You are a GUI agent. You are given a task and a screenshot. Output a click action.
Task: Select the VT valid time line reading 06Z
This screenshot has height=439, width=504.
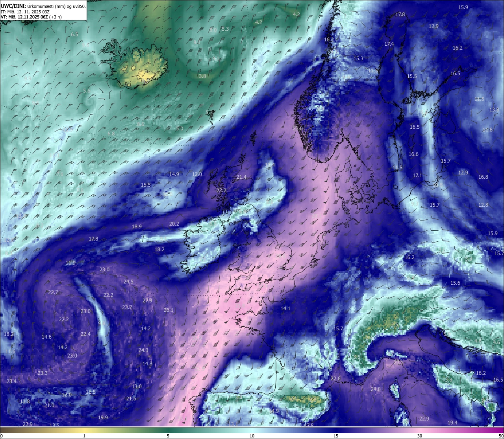[x=31, y=17]
